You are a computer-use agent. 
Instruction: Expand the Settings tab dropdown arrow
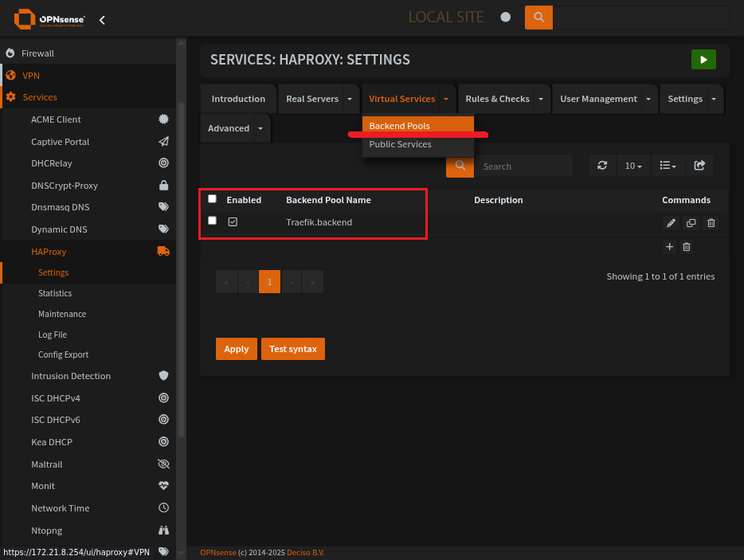point(714,100)
